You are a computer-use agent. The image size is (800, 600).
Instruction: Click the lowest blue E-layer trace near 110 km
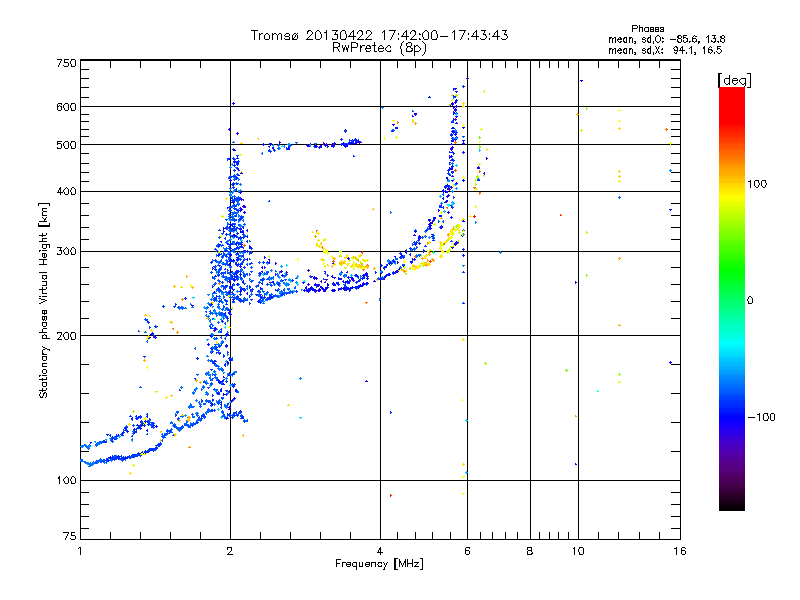(x=120, y=457)
